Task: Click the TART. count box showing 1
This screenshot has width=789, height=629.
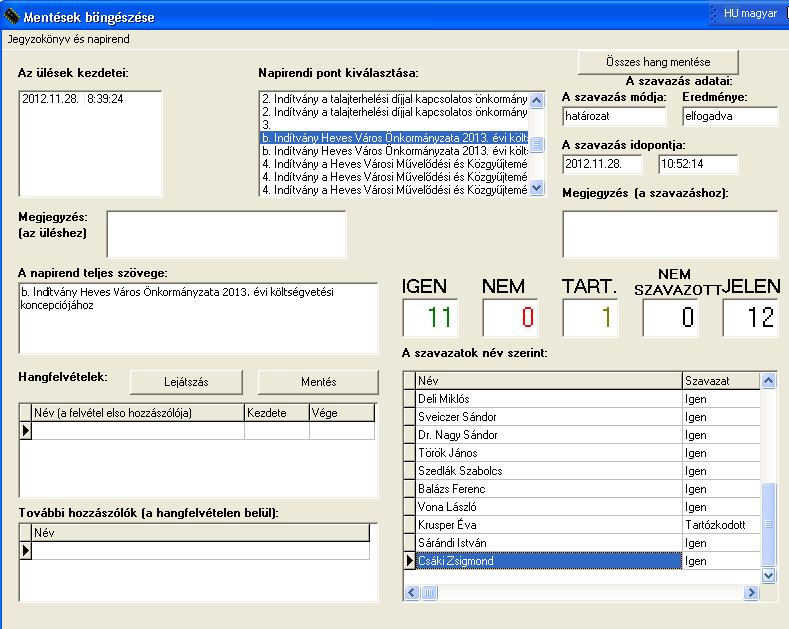Action: [590, 318]
